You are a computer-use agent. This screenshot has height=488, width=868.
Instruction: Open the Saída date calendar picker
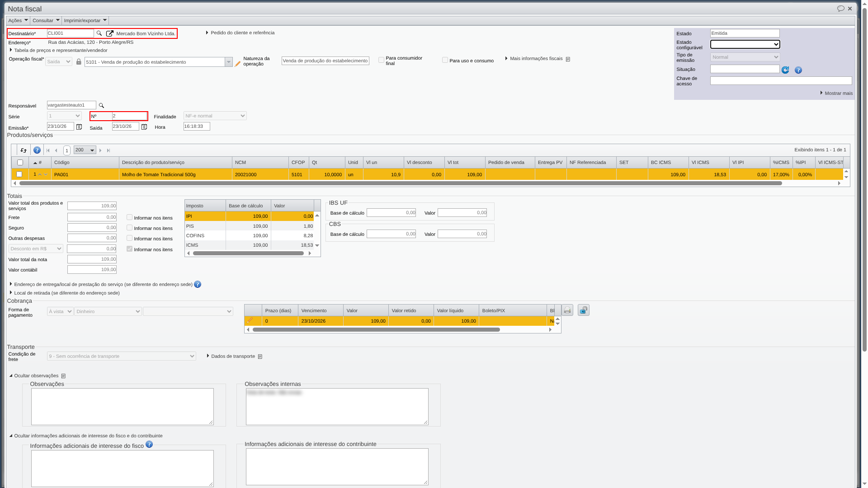(144, 127)
